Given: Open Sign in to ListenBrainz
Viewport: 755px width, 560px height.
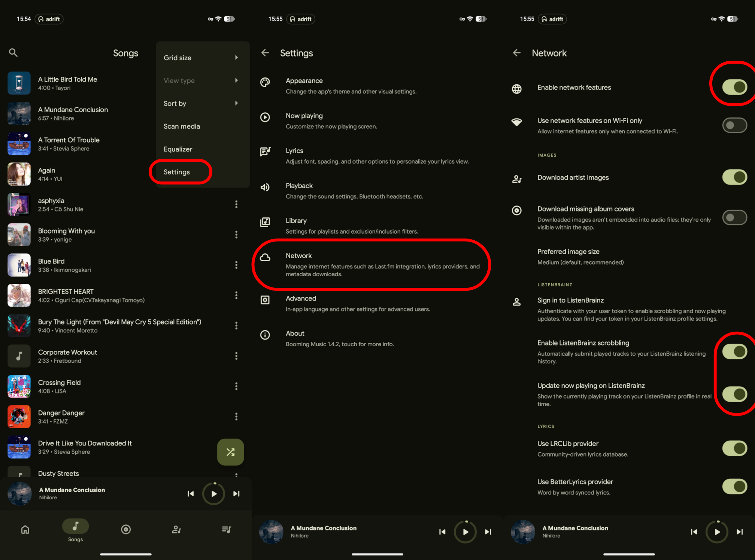Looking at the screenshot, I should [x=629, y=309].
